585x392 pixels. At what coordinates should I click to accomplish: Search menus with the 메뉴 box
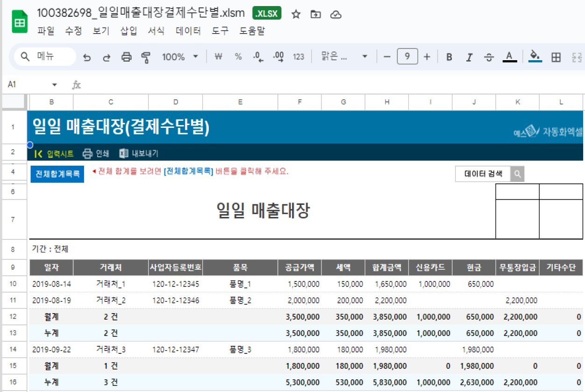[x=45, y=57]
